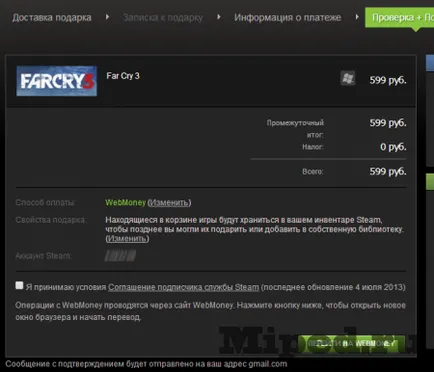Click the Windows platform icon

tap(347, 78)
